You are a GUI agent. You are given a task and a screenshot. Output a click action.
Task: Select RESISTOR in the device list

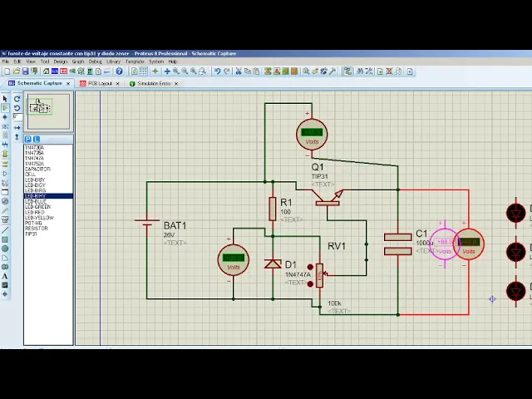click(x=48, y=229)
